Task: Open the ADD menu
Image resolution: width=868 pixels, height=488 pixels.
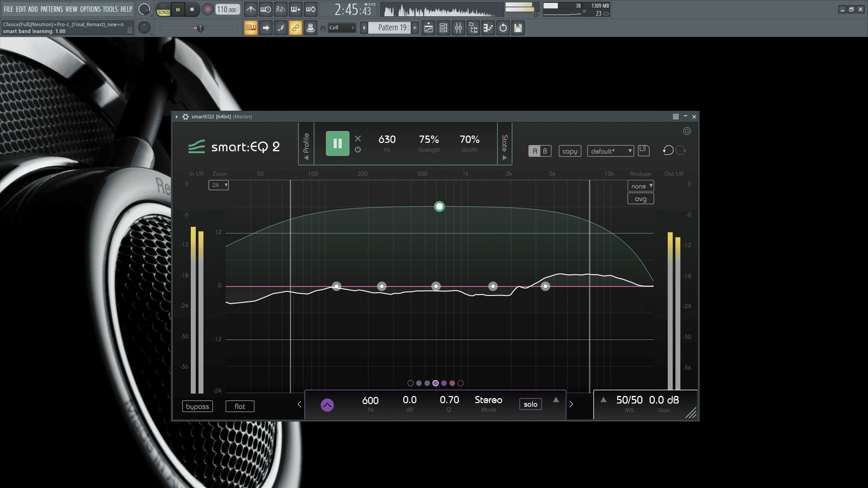Action: pos(33,9)
